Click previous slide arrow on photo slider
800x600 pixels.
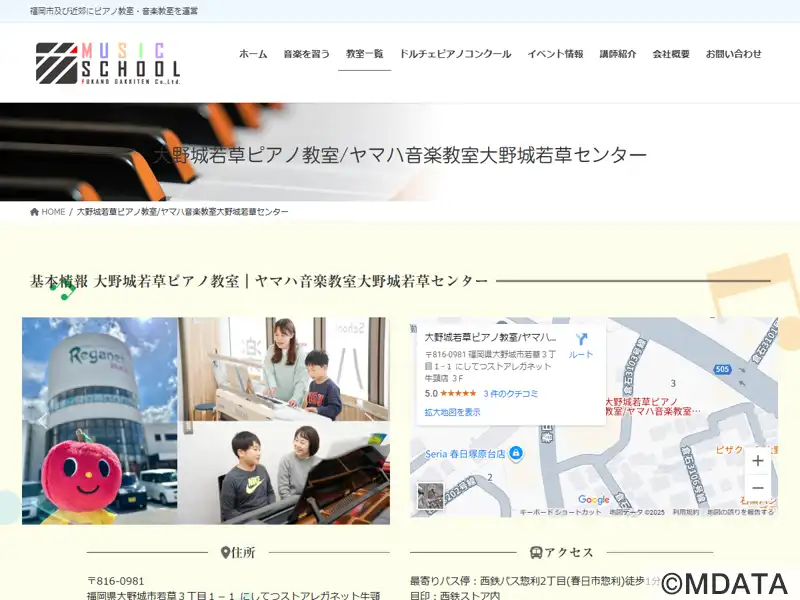[x=43, y=421]
